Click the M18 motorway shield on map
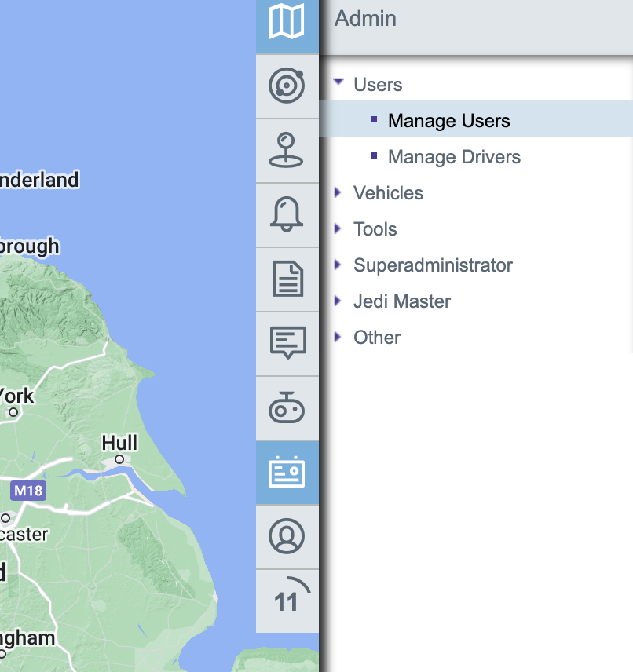This screenshot has width=633, height=672. click(27, 491)
